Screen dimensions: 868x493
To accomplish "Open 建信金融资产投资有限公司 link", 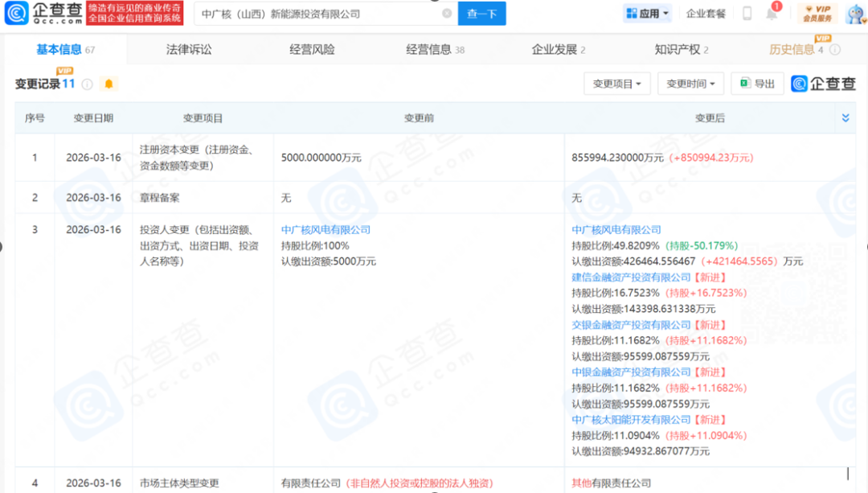I will coord(631,277).
